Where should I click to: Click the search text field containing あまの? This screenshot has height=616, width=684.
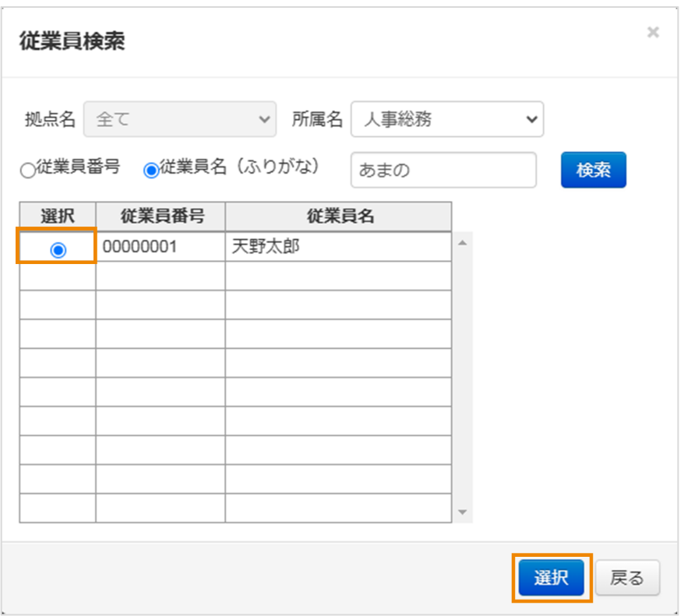click(442, 170)
